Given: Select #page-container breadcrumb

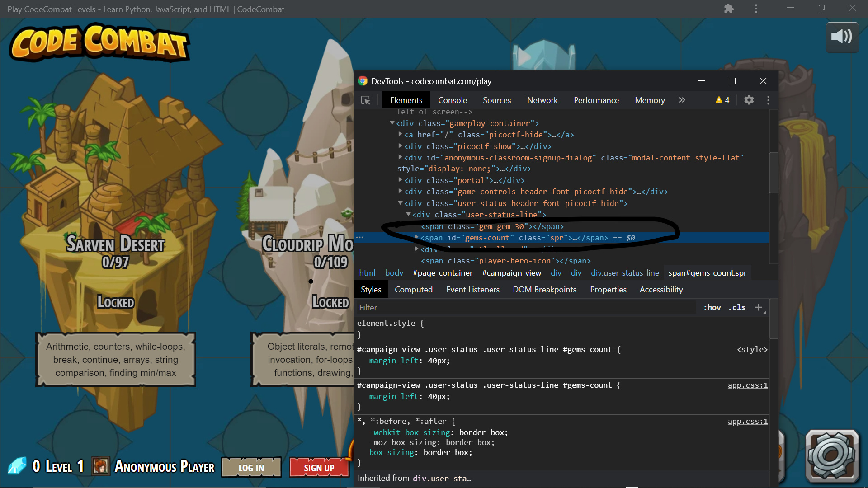Looking at the screenshot, I should (442, 273).
